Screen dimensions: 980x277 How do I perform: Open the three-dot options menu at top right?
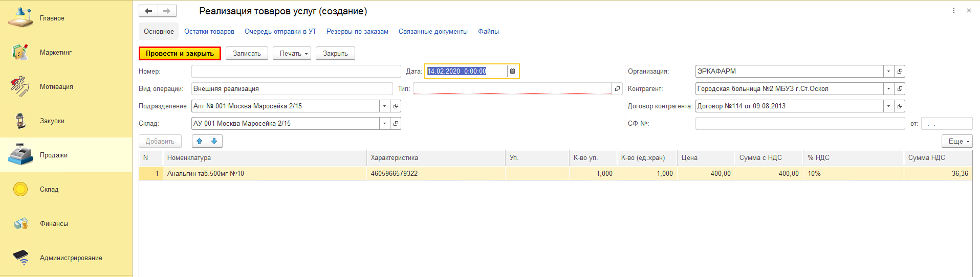tap(953, 11)
